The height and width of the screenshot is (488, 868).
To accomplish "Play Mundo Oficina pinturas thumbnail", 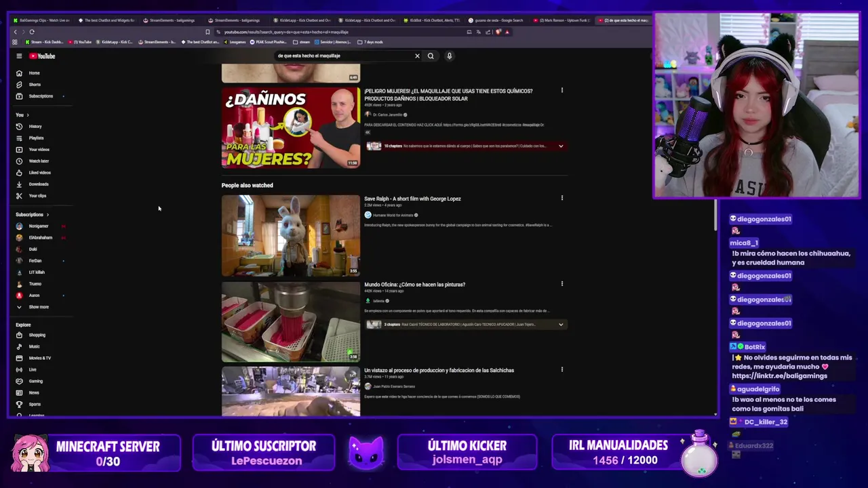I will tap(291, 322).
